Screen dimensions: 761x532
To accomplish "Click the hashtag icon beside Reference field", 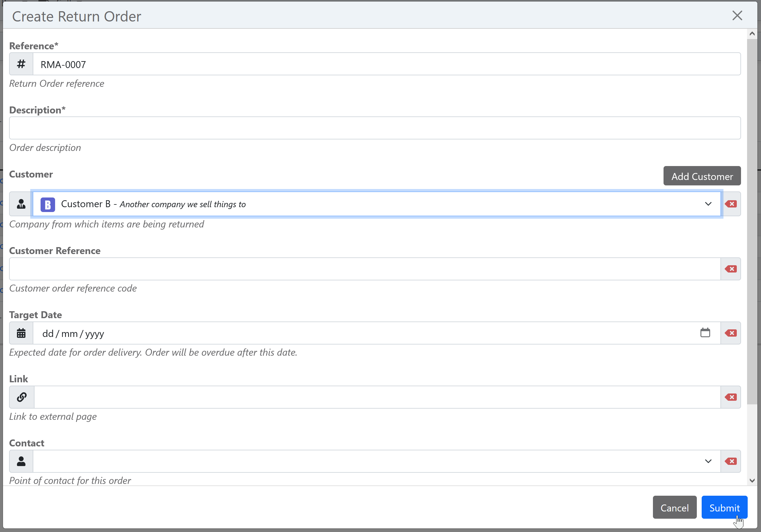I will (21, 64).
